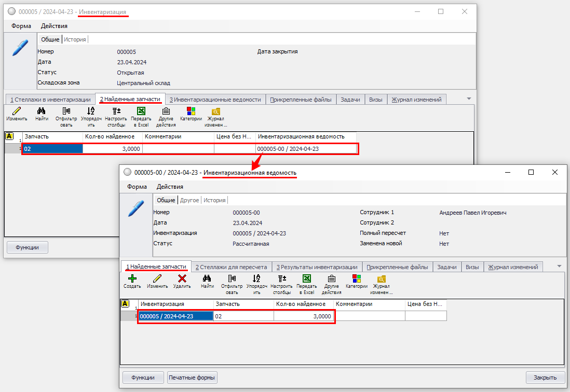Open Действия menu in Инвентаризационная ведомость window
The image size is (570, 392).
click(x=169, y=187)
